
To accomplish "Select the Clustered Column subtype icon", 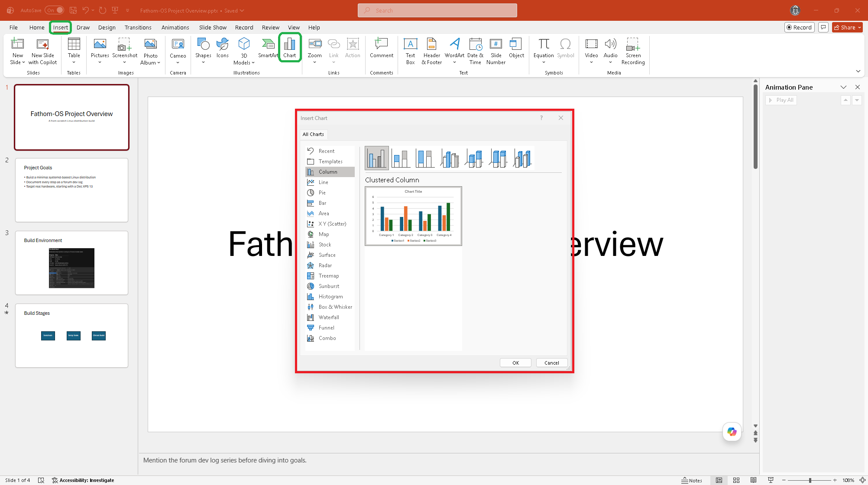I will 377,158.
